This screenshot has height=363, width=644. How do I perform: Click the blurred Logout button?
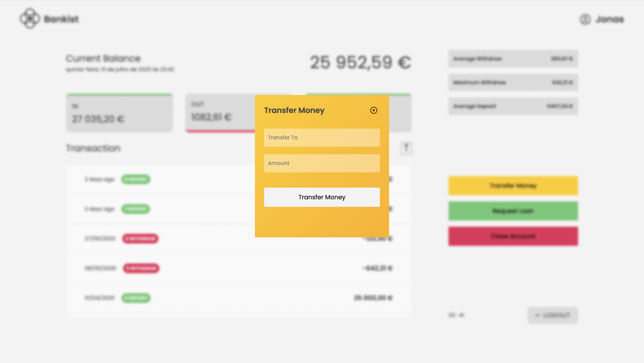pos(553,315)
